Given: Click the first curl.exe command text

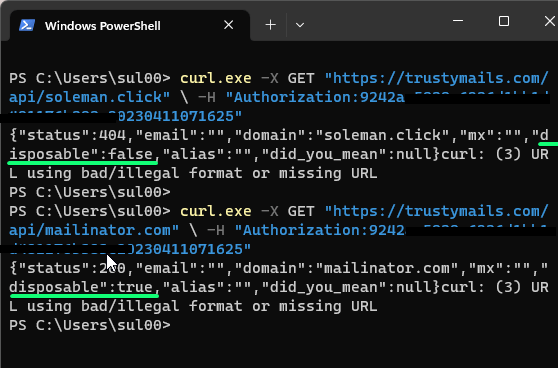Looking at the screenshot, I should click(216, 78).
